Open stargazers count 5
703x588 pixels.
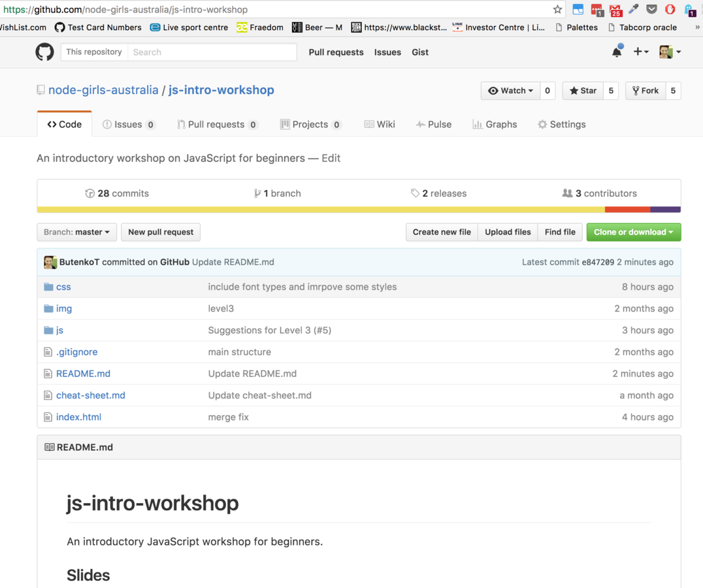pyautogui.click(x=611, y=91)
